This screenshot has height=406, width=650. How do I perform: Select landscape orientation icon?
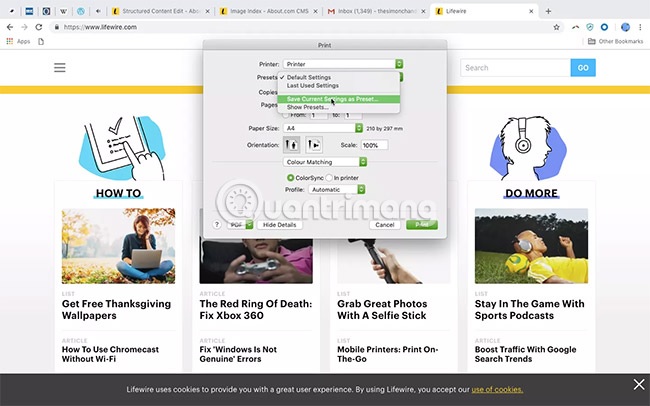point(314,145)
